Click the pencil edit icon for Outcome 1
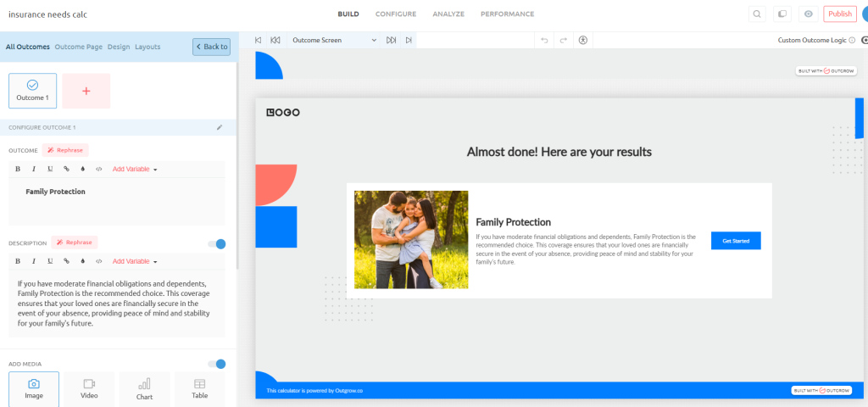The width and height of the screenshot is (868, 407). (220, 127)
